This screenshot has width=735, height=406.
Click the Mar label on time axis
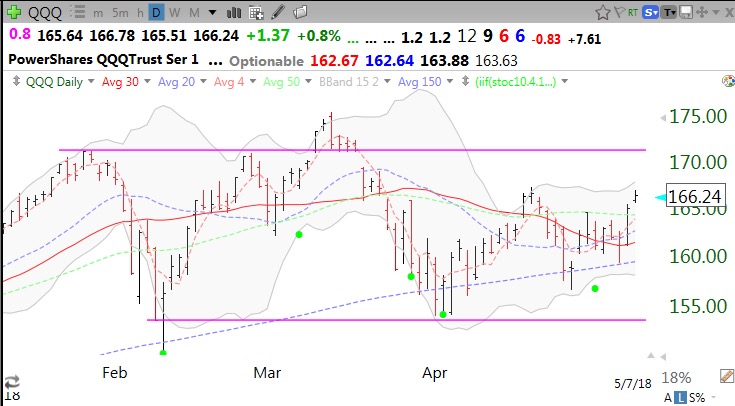point(267,373)
